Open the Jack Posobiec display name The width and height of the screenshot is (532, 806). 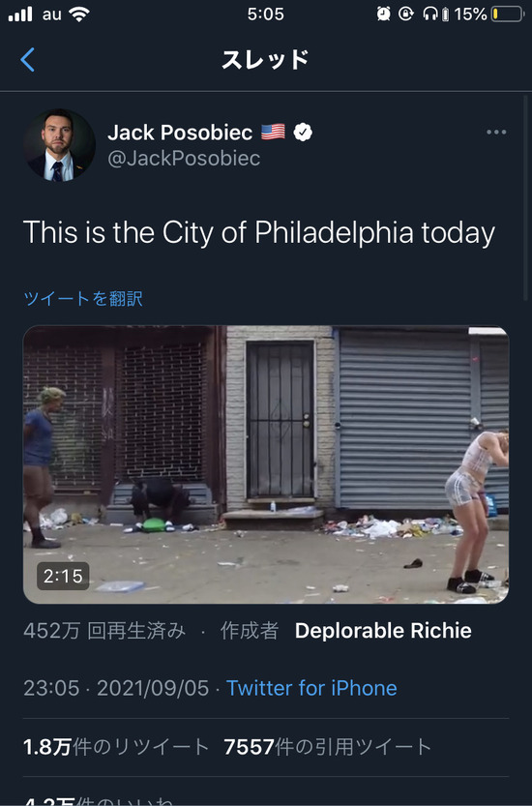click(x=180, y=133)
